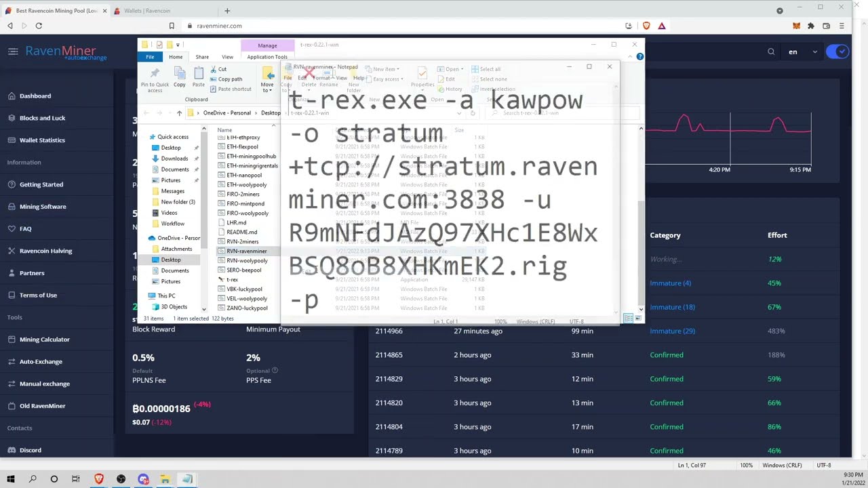Open the Immature (18) category link
The image size is (868, 488).
click(x=672, y=307)
